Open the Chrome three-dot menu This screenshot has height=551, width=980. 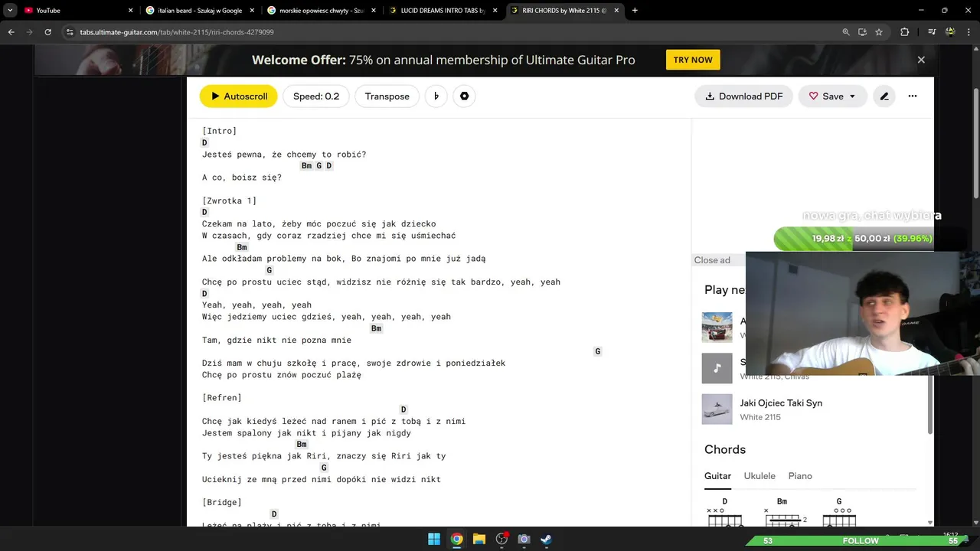tap(969, 32)
